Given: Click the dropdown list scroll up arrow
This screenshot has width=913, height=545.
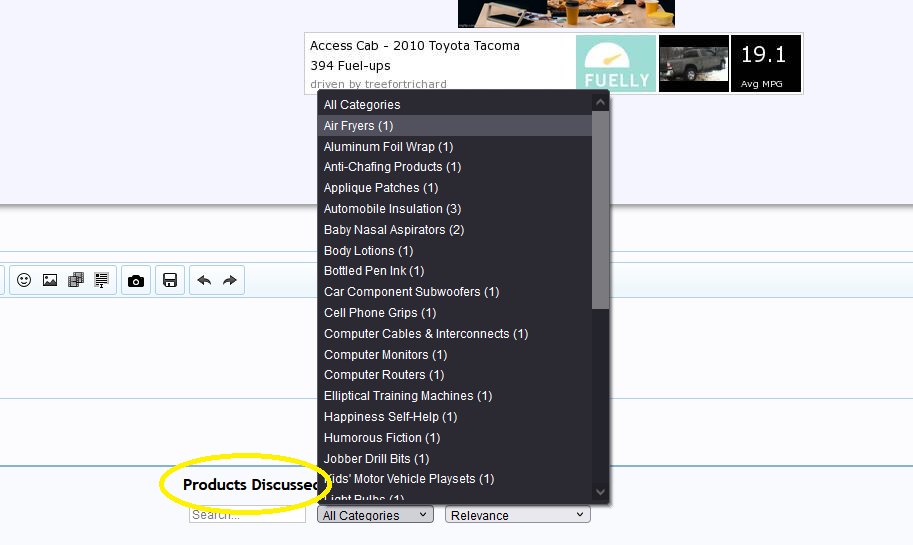Looking at the screenshot, I should pos(600,103).
